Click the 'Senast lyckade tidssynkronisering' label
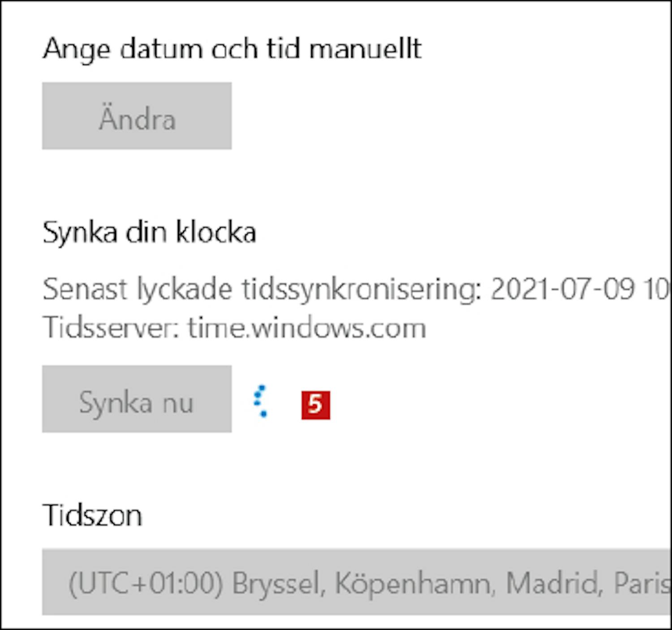This screenshot has height=630, width=672. click(262, 289)
